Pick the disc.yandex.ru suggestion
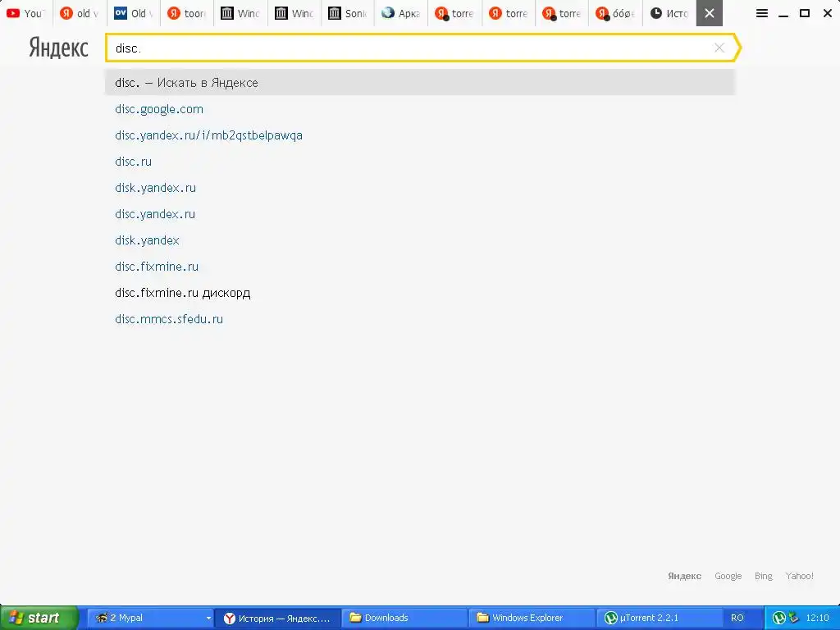Viewport: 840px width, 630px height. (x=155, y=214)
